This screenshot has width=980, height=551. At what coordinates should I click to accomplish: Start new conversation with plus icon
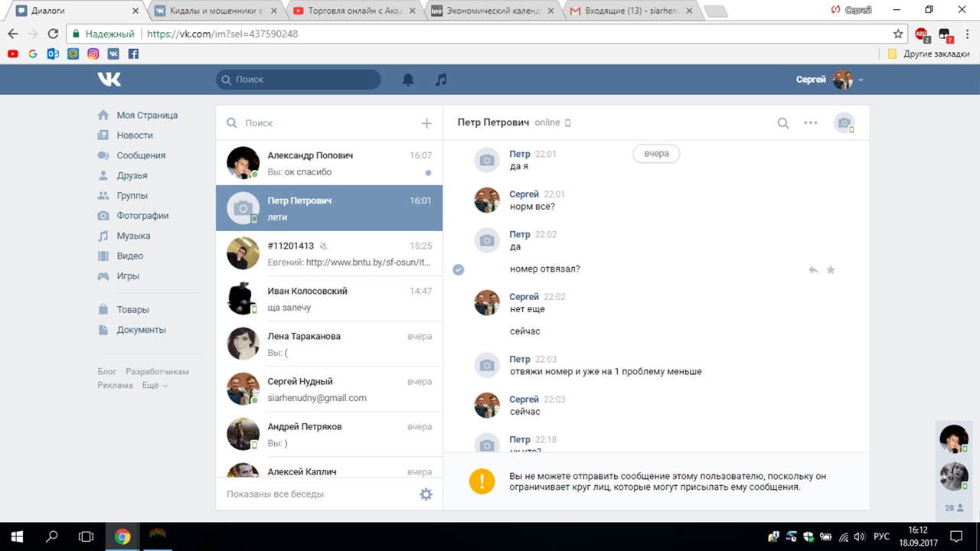point(426,123)
